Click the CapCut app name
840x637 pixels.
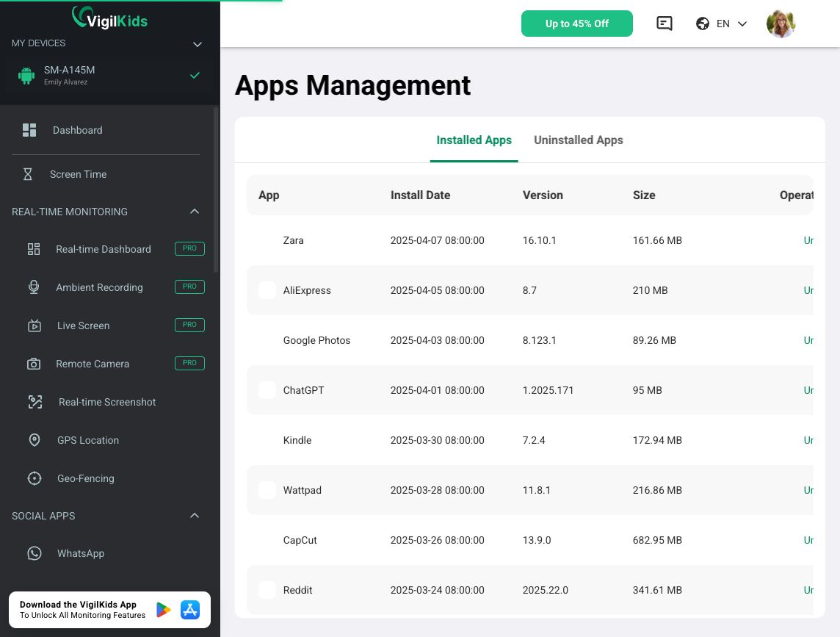click(300, 540)
